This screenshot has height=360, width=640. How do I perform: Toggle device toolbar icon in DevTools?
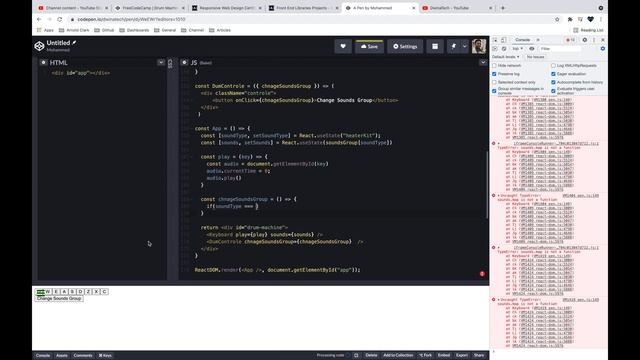point(504,40)
